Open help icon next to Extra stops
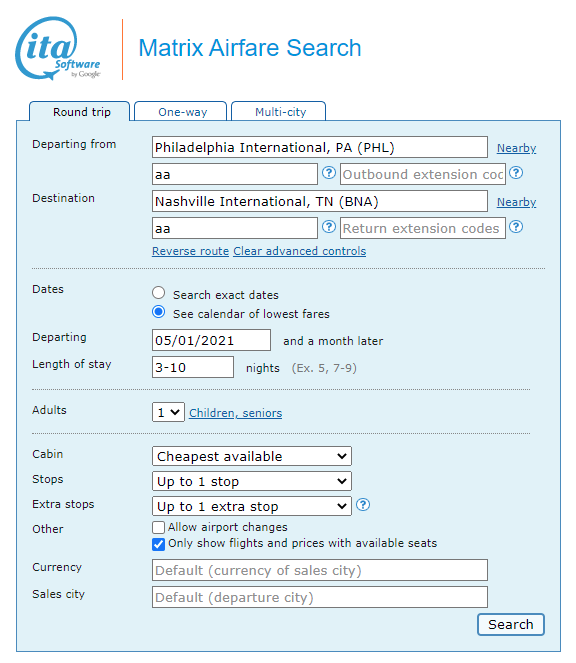The height and width of the screenshot is (663, 576). [363, 505]
